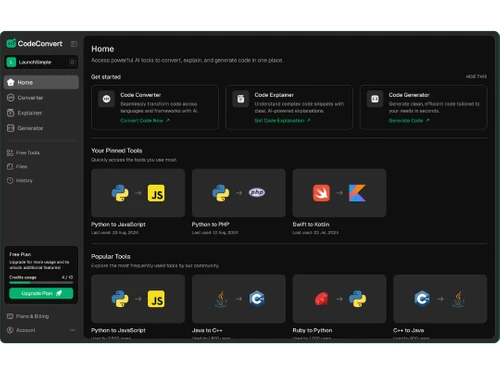500x375 pixels.
Task: Click the PHP logo in pinned tools
Action: click(257, 192)
